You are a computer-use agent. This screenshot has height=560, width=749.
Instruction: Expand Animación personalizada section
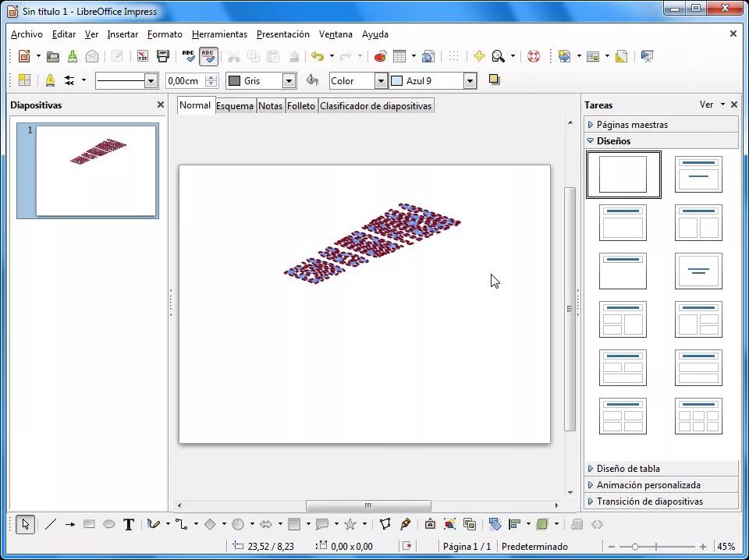coord(661,484)
